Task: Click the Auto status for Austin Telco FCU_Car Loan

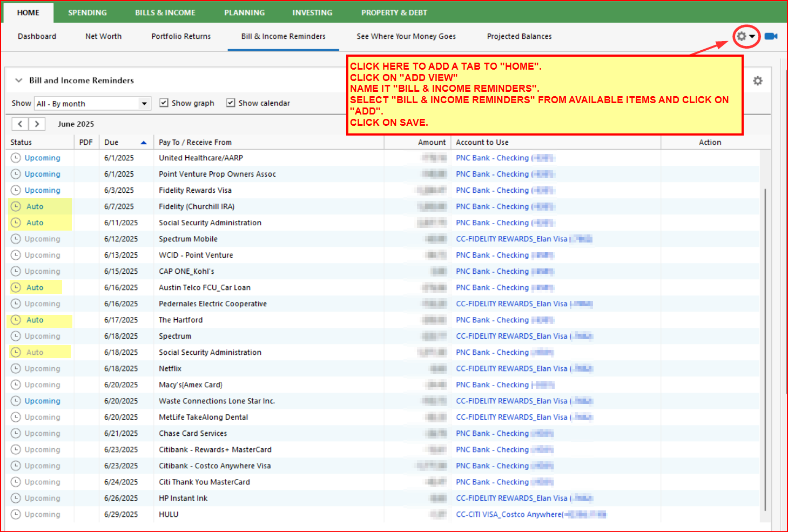Action: 35,287
